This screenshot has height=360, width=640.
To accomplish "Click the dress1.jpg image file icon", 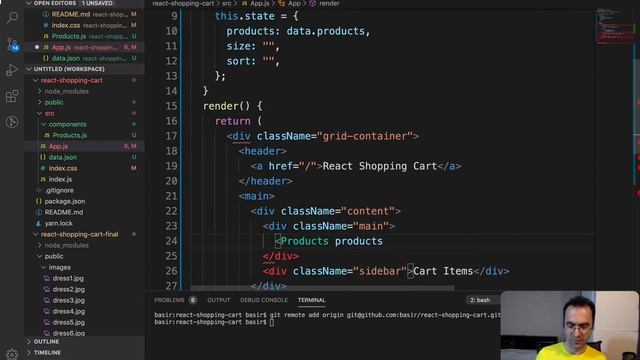I will pyautogui.click(x=47, y=278).
